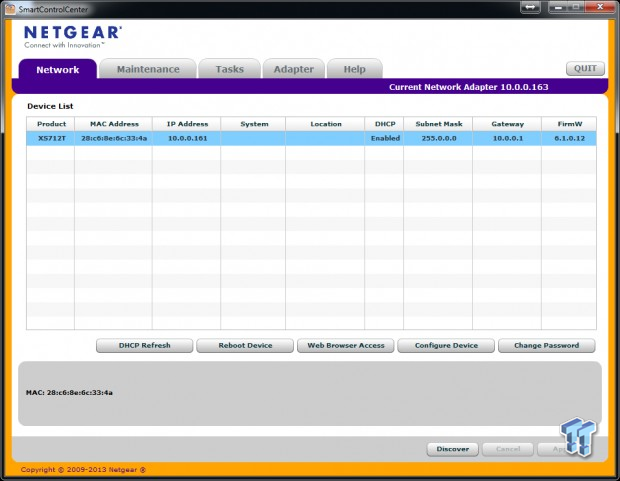
Task: Open Web Browser Access
Action: coord(346,345)
